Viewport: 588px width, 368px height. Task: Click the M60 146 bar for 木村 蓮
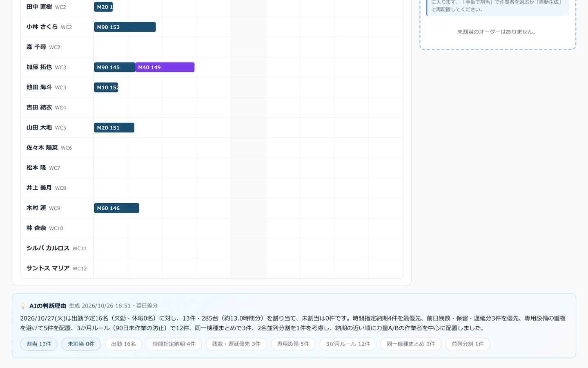click(x=116, y=208)
